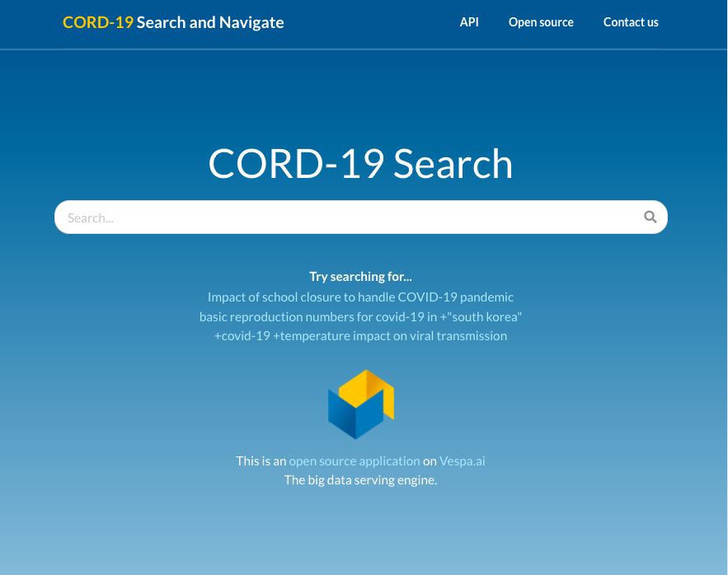Try the school closure impact suggested search
The image size is (728, 575).
click(x=360, y=297)
